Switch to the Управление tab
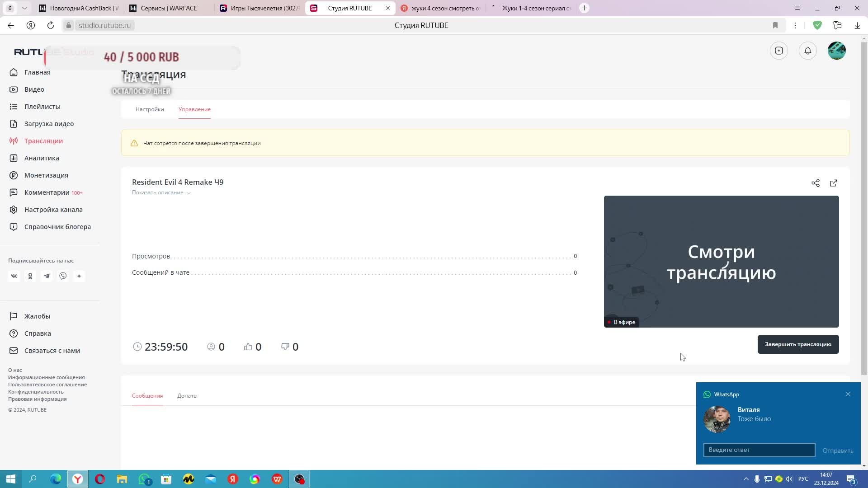 click(194, 109)
